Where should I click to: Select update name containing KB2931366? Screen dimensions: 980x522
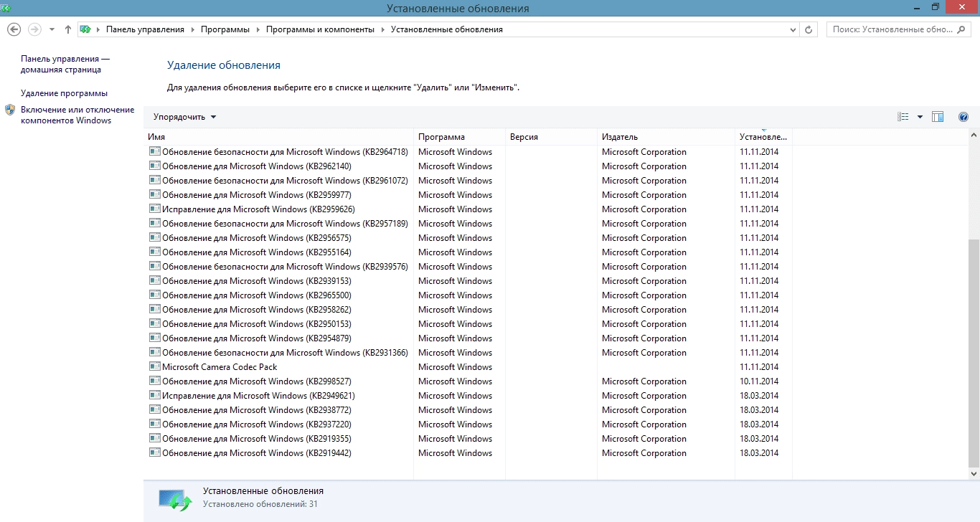(285, 353)
